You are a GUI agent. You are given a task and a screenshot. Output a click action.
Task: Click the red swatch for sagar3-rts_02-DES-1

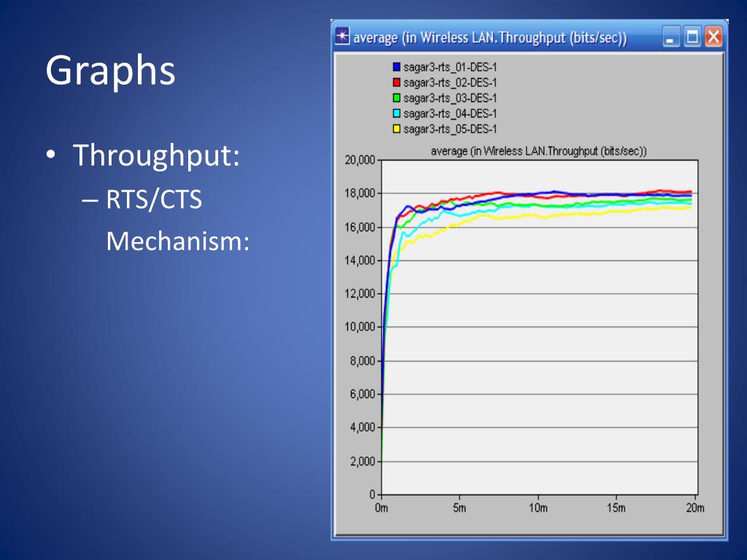click(x=396, y=82)
